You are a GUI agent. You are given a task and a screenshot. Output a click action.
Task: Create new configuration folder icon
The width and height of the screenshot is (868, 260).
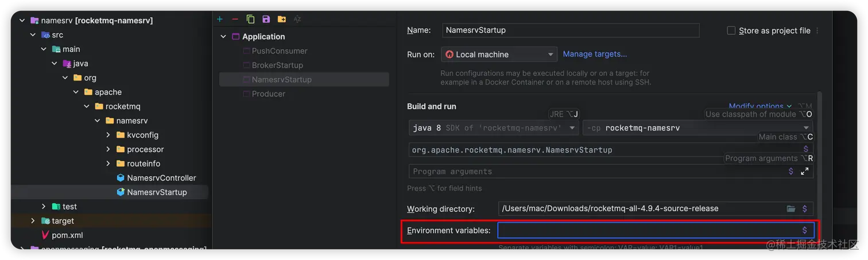(x=281, y=19)
